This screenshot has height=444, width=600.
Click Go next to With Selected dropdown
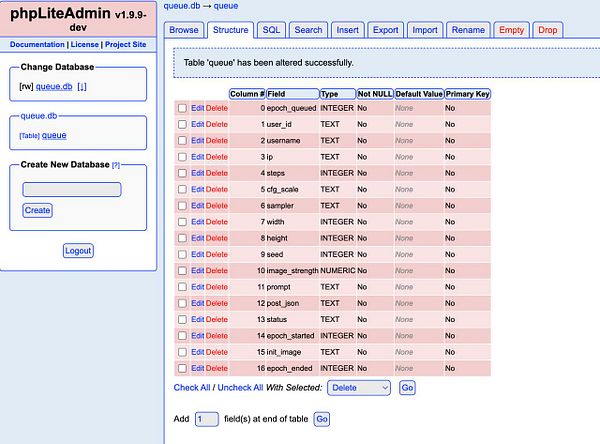[407, 388]
